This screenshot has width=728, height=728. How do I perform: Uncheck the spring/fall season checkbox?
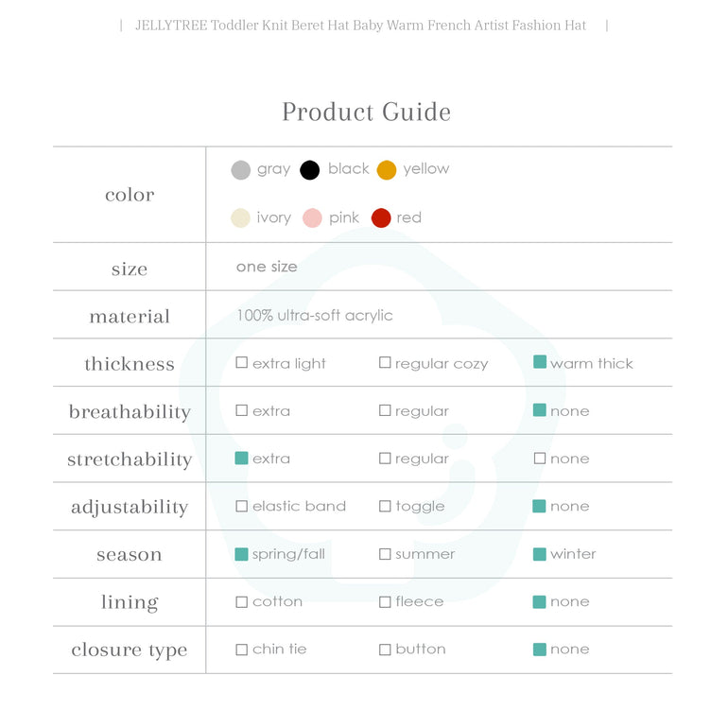242,554
